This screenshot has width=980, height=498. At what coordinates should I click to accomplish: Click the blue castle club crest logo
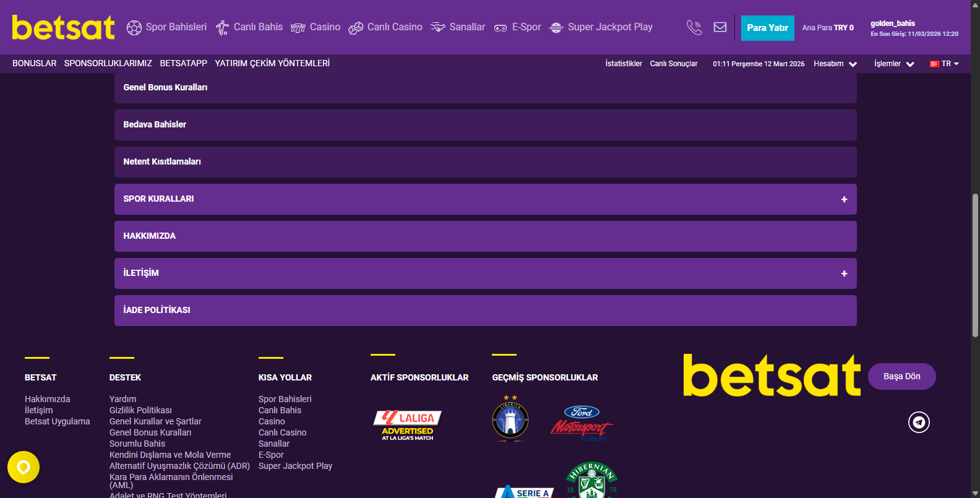coord(510,418)
